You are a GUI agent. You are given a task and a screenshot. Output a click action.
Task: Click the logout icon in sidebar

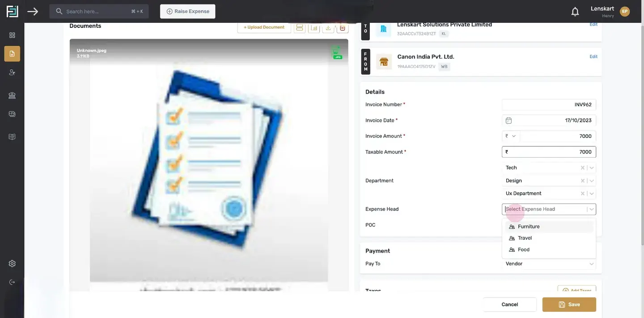(x=12, y=282)
